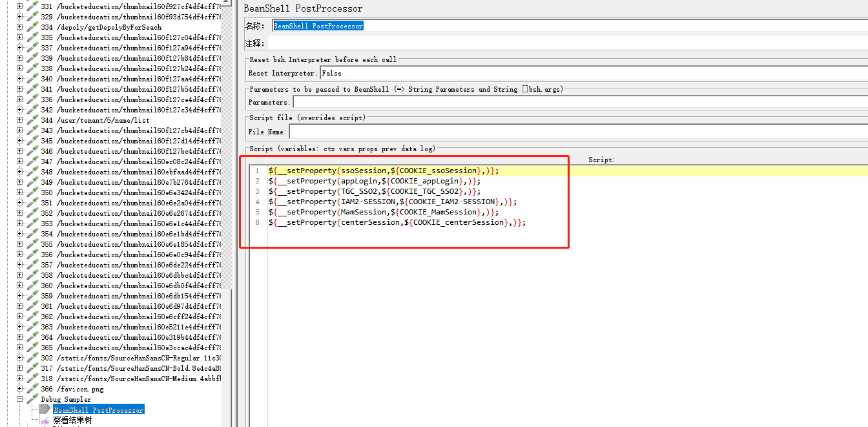Click the Reset Interpreter value field

click(x=594, y=73)
